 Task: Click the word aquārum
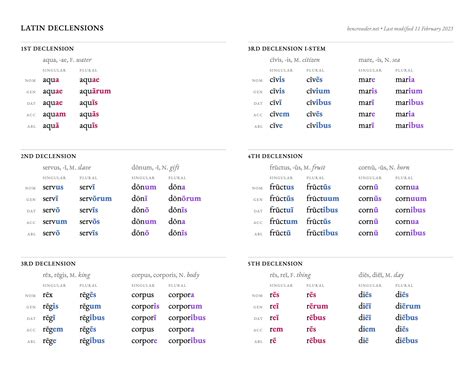pyautogui.click(x=95, y=91)
